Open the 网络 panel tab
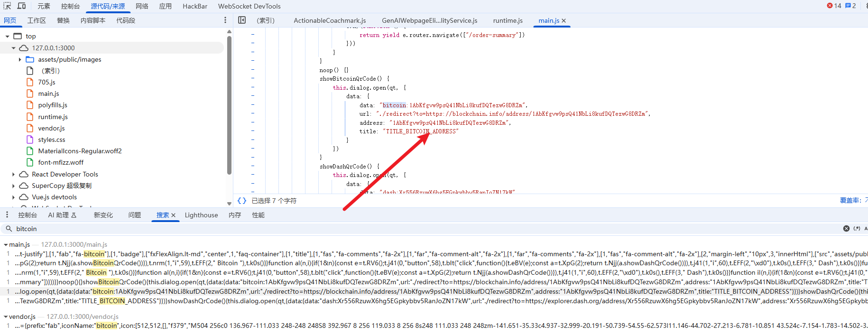This screenshot has width=868, height=335. tap(142, 6)
